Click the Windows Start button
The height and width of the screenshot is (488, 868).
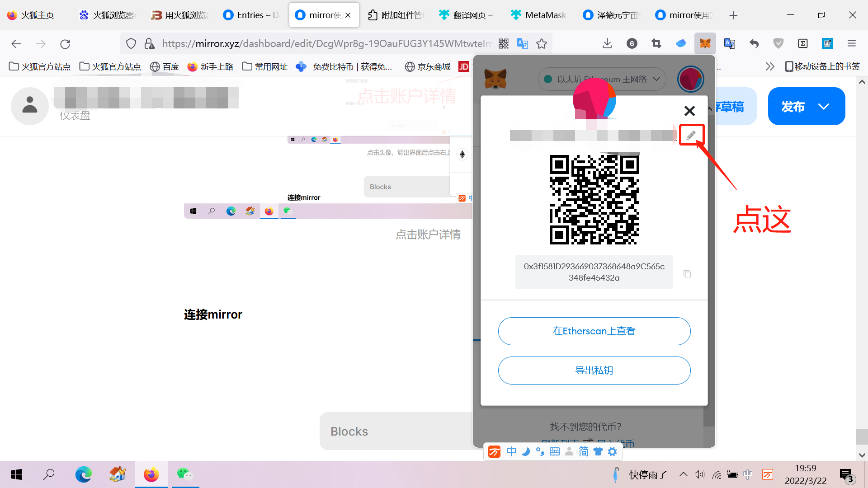(x=16, y=474)
